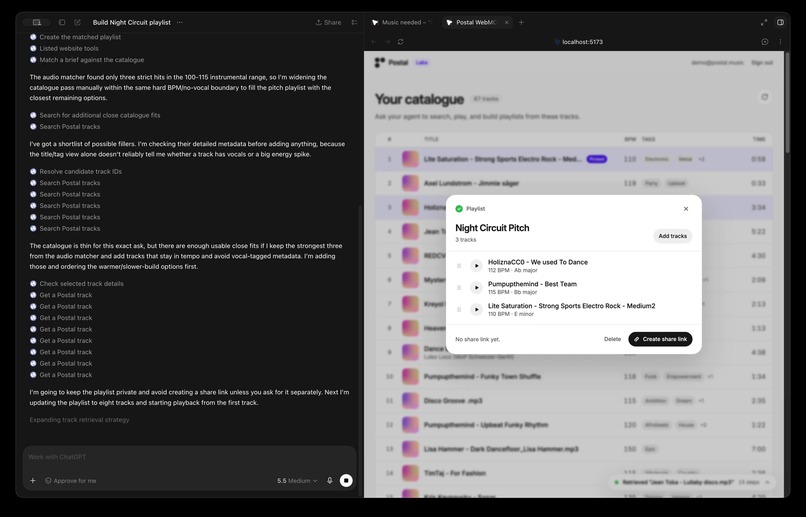Expand the Match a brief against the catalogue step

pos(87,60)
